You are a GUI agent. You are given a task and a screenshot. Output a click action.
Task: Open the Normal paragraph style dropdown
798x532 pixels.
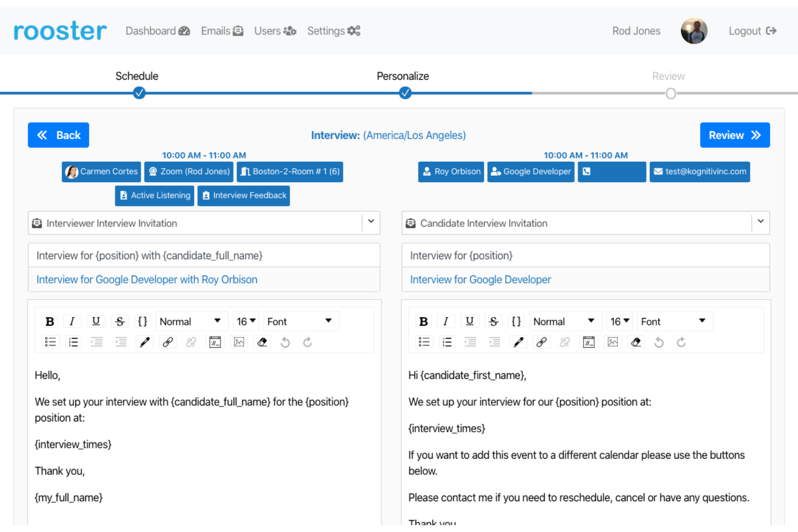tap(191, 321)
